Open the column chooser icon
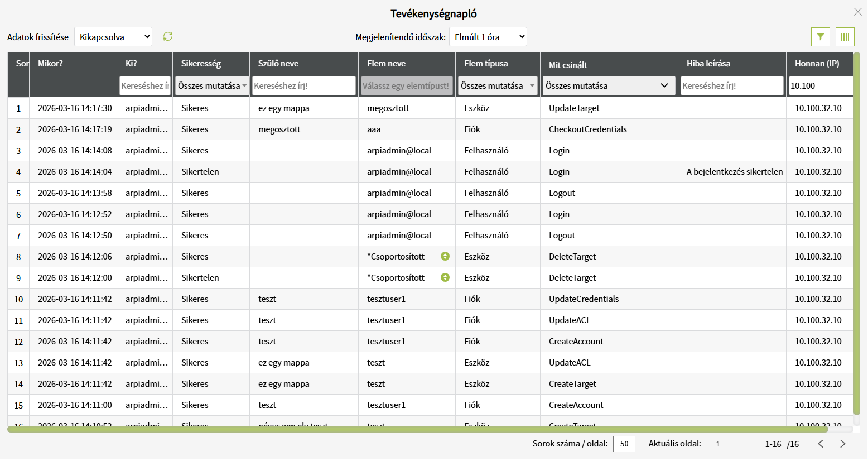The width and height of the screenshot is (868, 461). (x=845, y=37)
